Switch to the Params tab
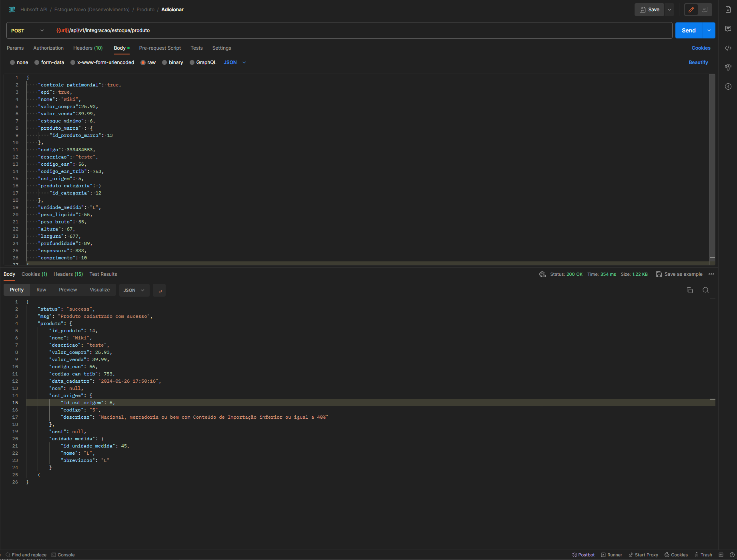 (x=15, y=48)
